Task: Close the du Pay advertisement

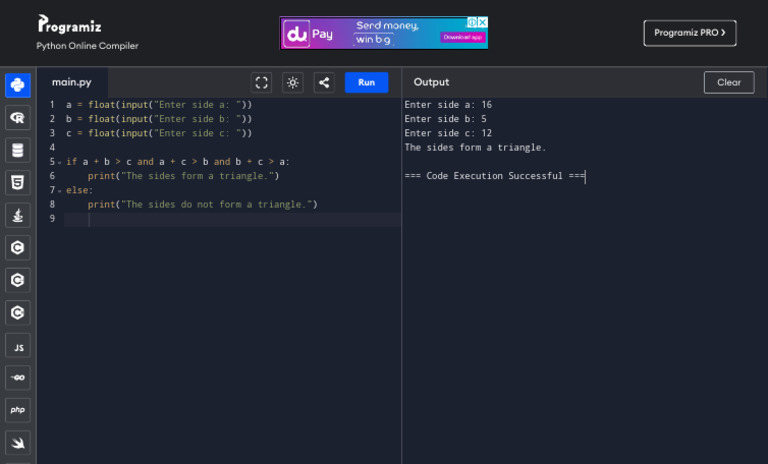Action: (x=482, y=22)
